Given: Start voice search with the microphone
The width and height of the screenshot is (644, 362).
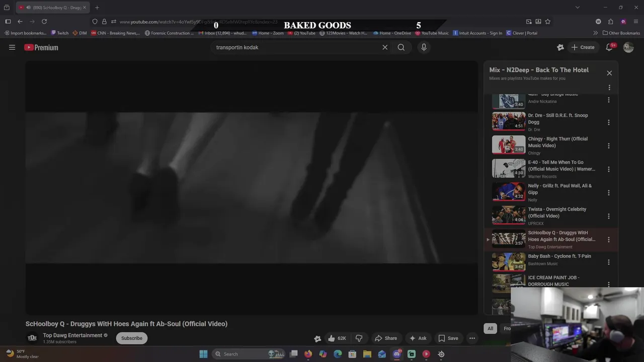Looking at the screenshot, I should (x=424, y=47).
